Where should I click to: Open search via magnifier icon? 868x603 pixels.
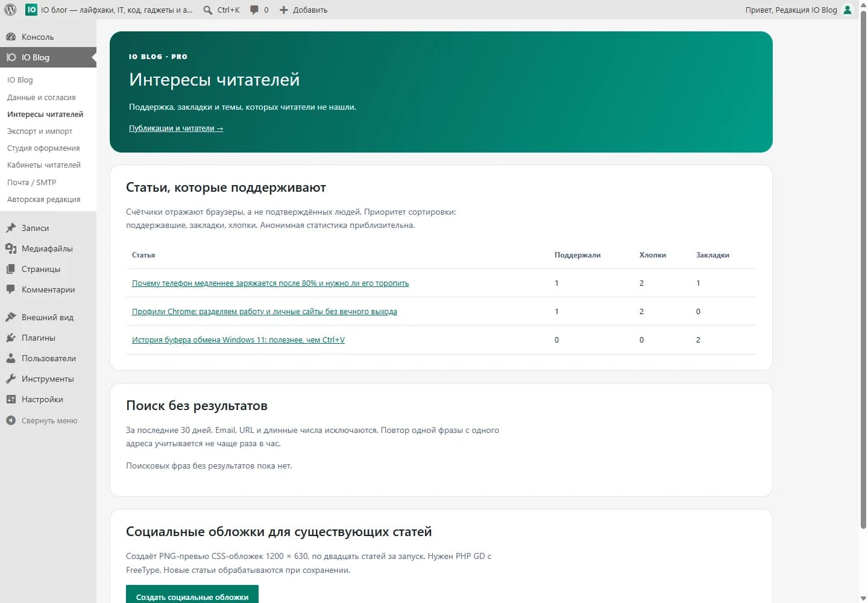click(x=208, y=10)
